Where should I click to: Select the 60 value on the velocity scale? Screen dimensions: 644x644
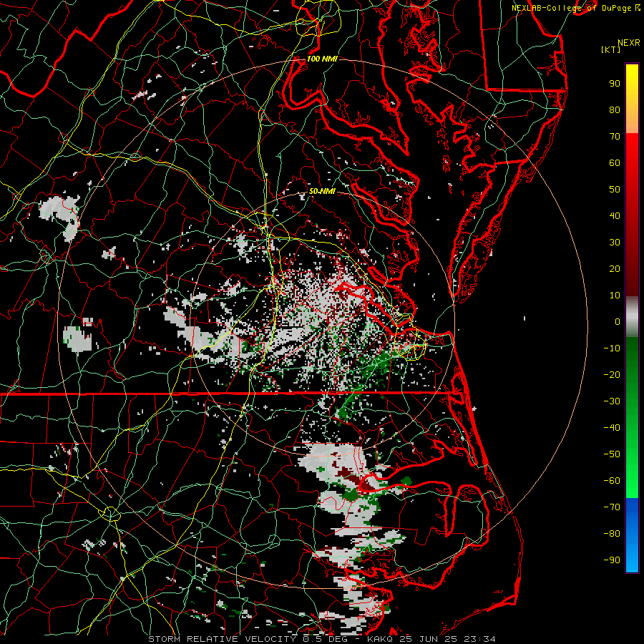click(x=615, y=162)
